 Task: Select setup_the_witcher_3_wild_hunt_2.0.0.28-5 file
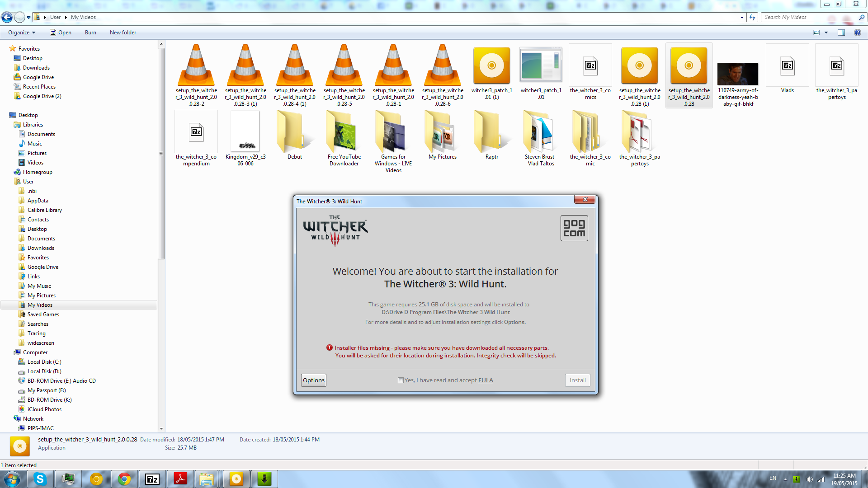(344, 75)
